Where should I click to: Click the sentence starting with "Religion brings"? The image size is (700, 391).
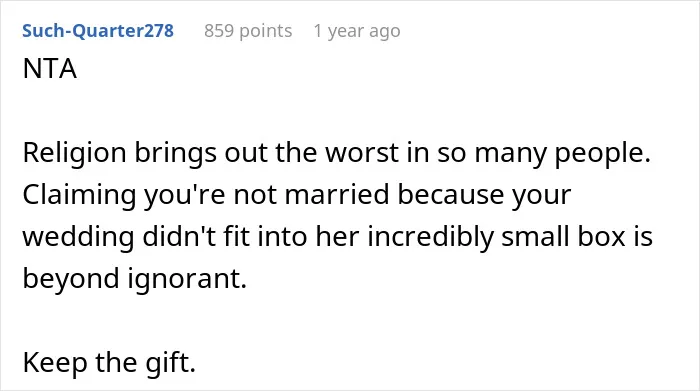pos(337,153)
